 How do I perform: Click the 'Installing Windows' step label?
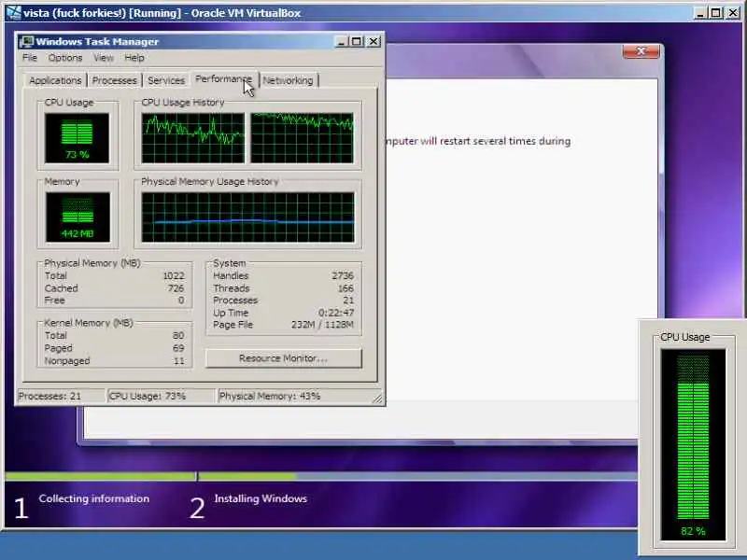click(x=261, y=498)
